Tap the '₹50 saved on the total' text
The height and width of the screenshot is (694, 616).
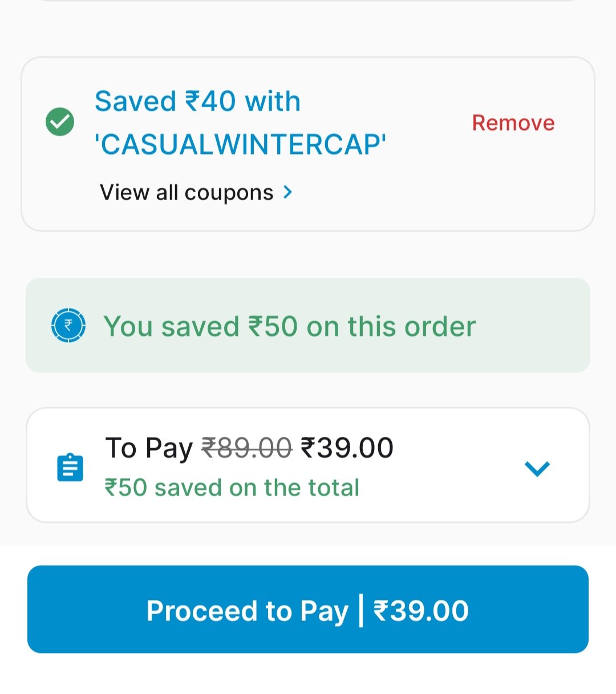(232, 488)
